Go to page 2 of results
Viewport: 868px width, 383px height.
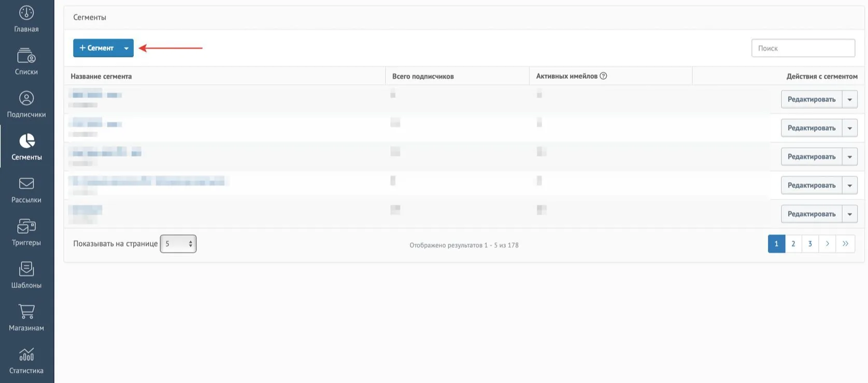(x=793, y=244)
